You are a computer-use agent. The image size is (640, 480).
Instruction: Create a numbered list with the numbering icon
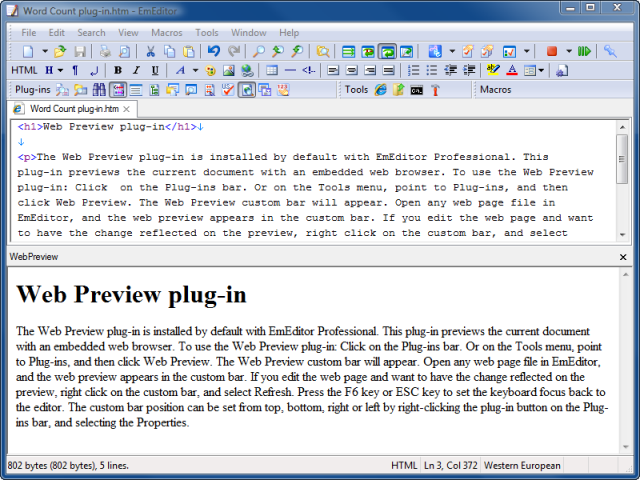pos(413,71)
